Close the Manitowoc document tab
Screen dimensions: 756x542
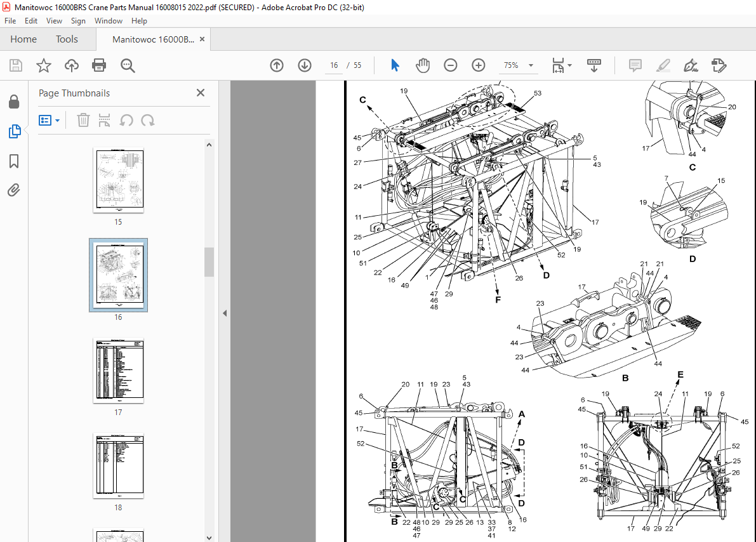(x=202, y=39)
